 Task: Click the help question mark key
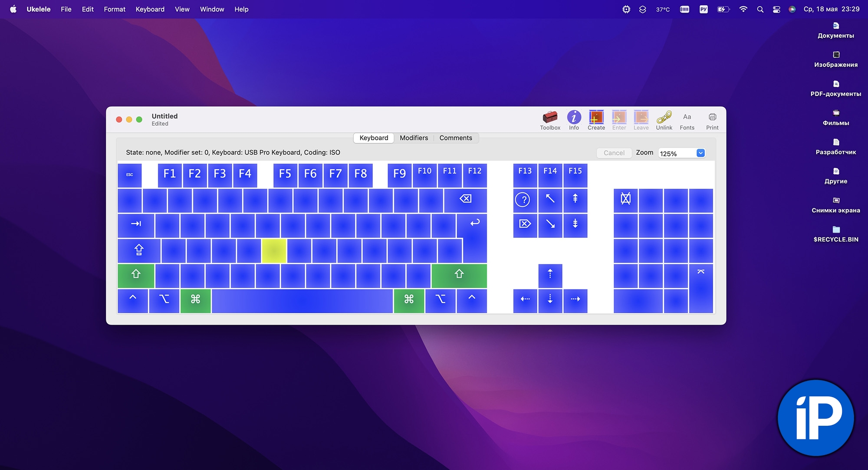(524, 200)
